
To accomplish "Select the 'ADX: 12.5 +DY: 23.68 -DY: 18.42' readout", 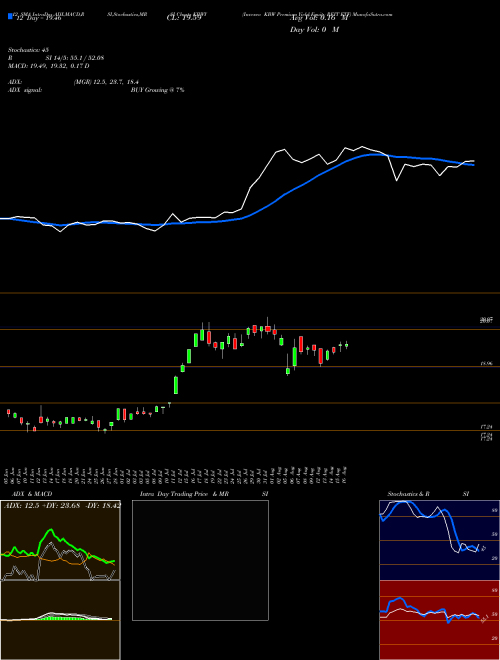I will click(x=62, y=505).
